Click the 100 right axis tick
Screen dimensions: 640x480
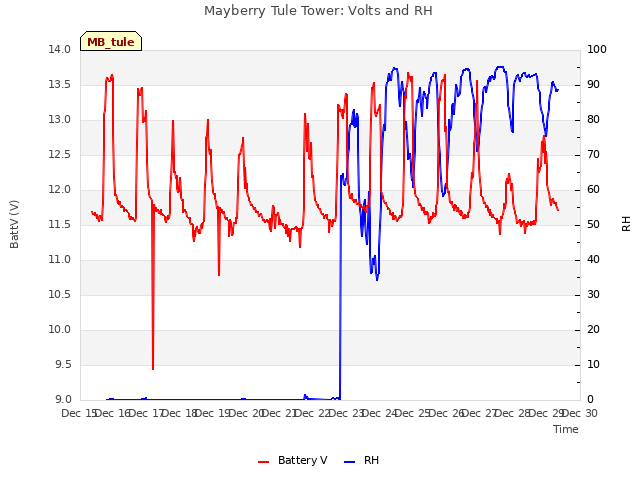(x=597, y=50)
